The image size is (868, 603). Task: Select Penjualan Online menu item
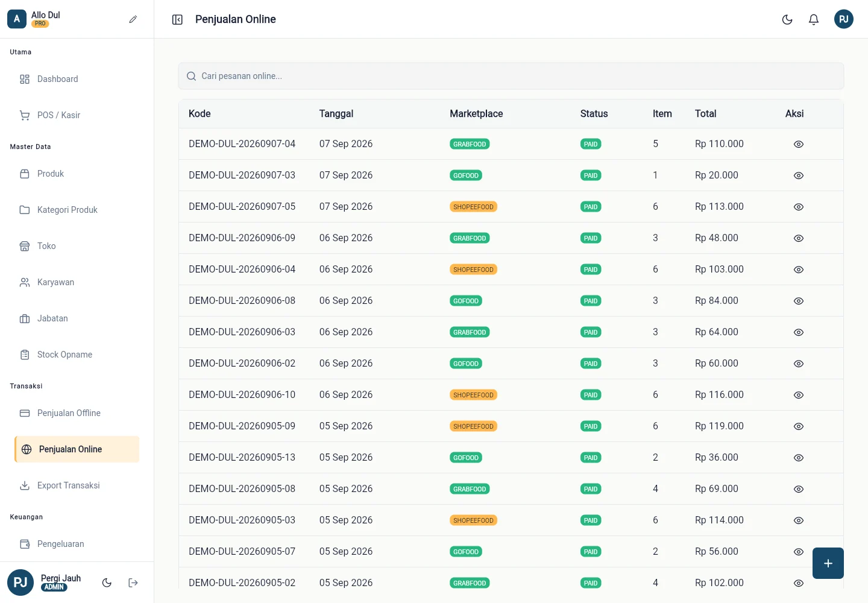[77, 449]
